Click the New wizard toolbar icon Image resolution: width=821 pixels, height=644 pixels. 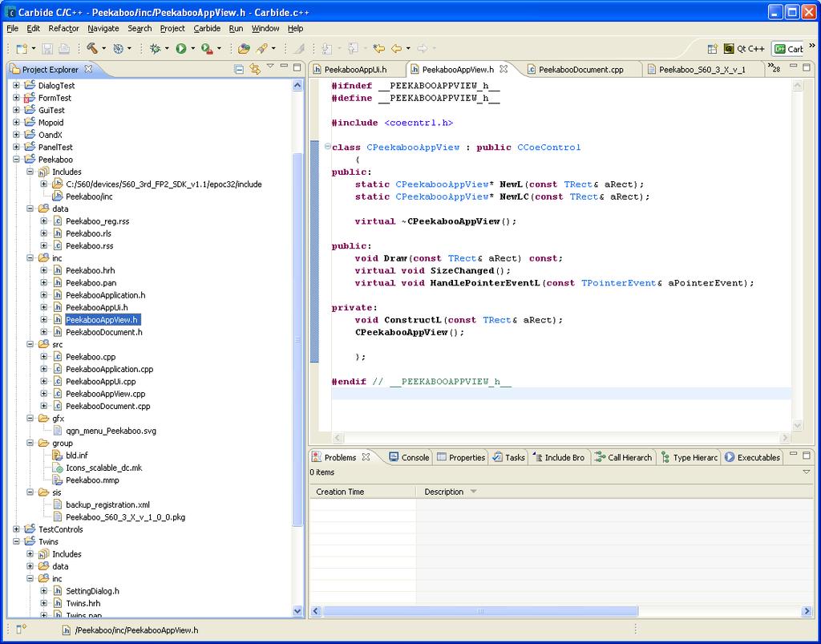21,49
